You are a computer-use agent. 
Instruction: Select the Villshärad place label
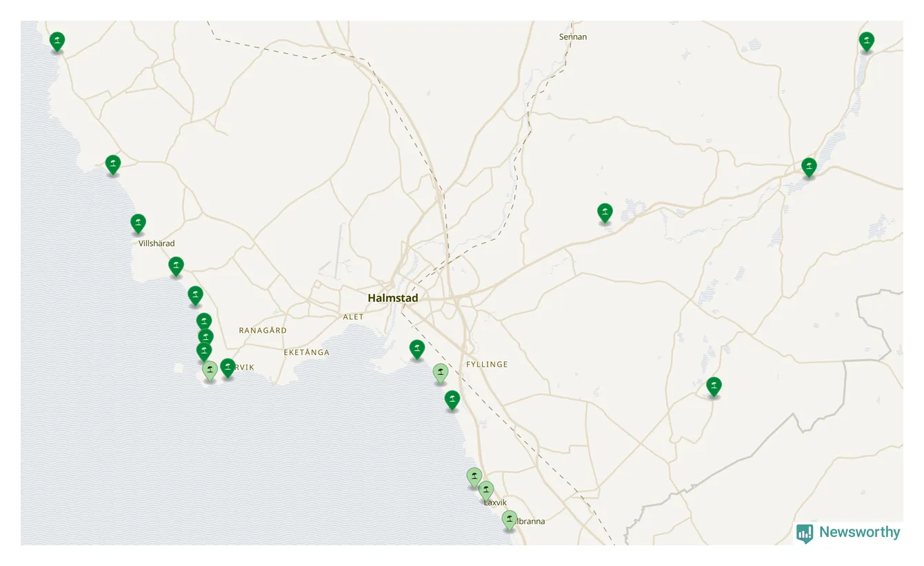tap(157, 243)
